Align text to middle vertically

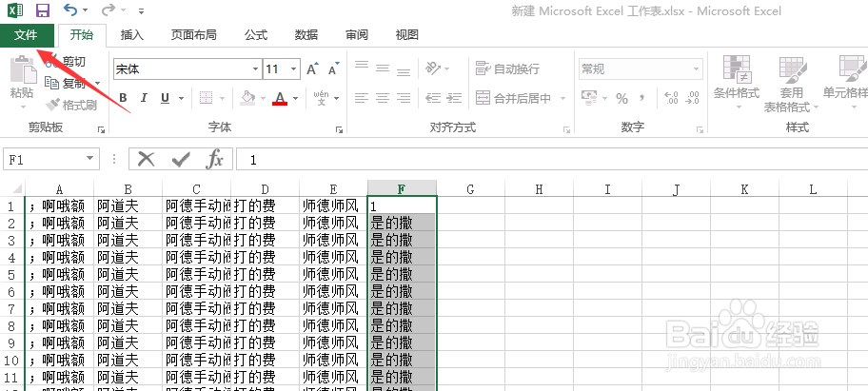383,68
